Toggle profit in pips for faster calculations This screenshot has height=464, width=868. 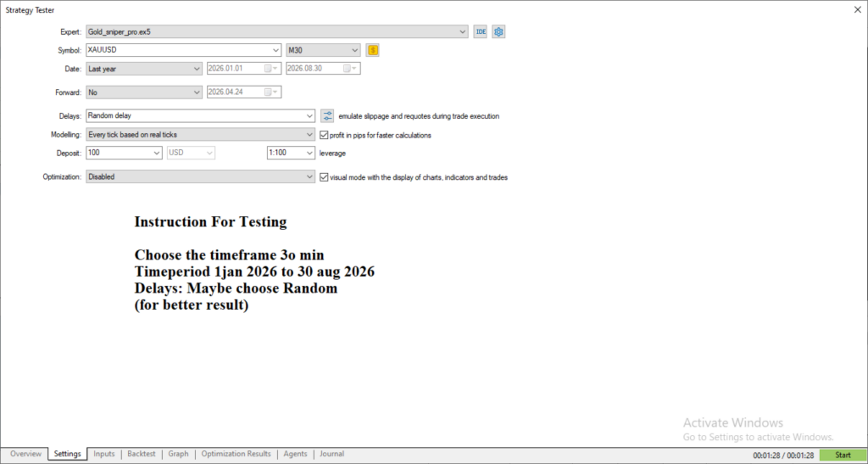(x=325, y=135)
